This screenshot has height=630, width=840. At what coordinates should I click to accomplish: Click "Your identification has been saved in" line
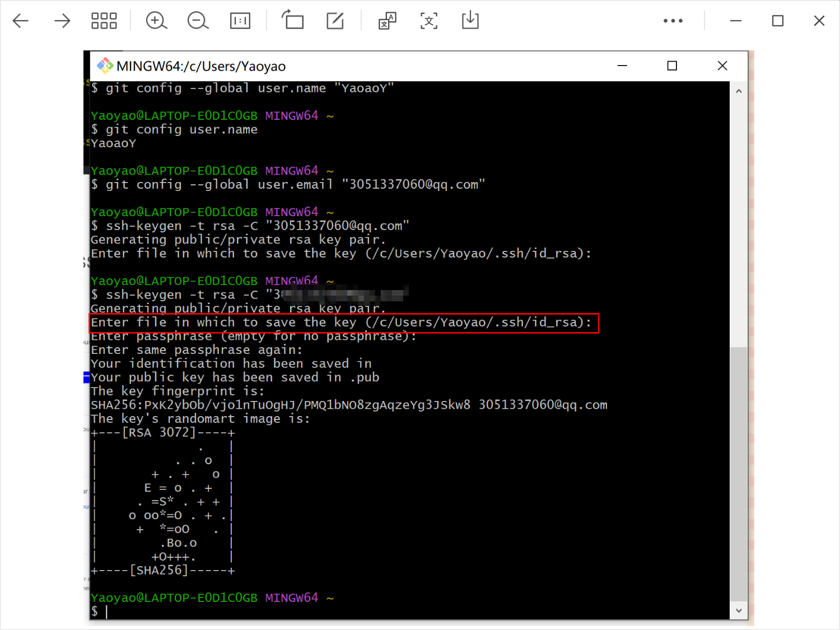coord(231,363)
